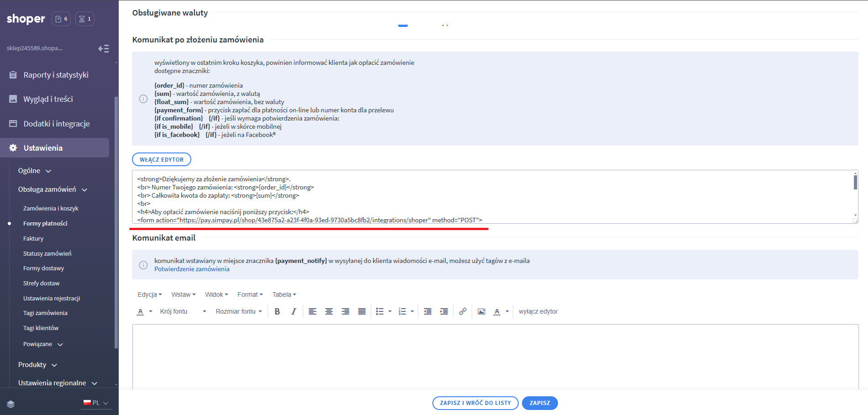Go to Formy płatności

point(45,223)
